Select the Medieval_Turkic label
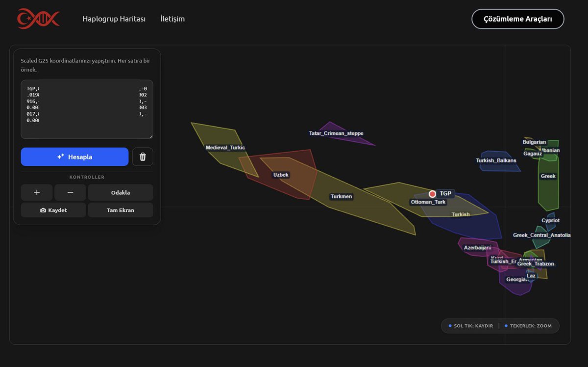 coord(225,148)
